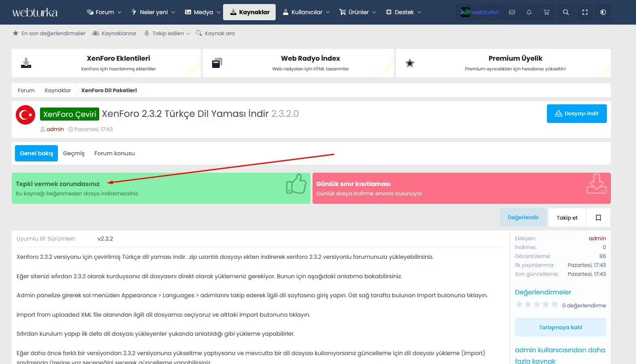Screen dimensions: 636x364
Task: Open the Değerlendirmeler heading link
Action: click(543, 292)
